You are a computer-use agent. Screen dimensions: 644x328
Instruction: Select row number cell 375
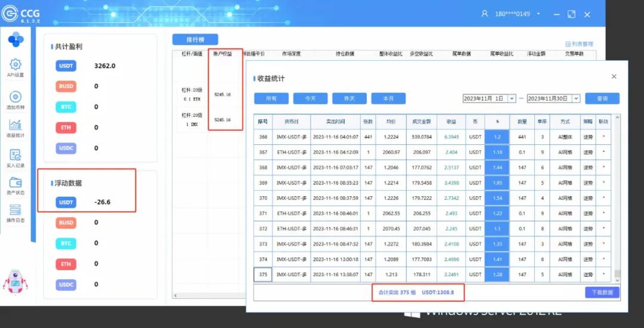pos(263,274)
